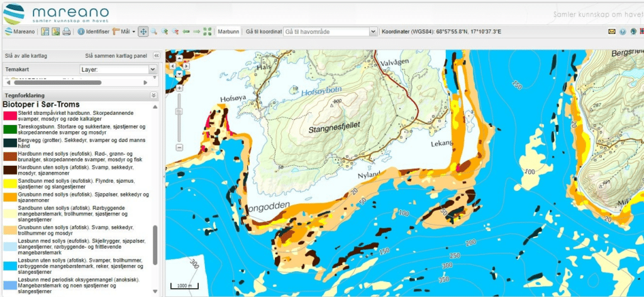
Task: Click Slå sammen kartlag panel
Action: click(117, 55)
